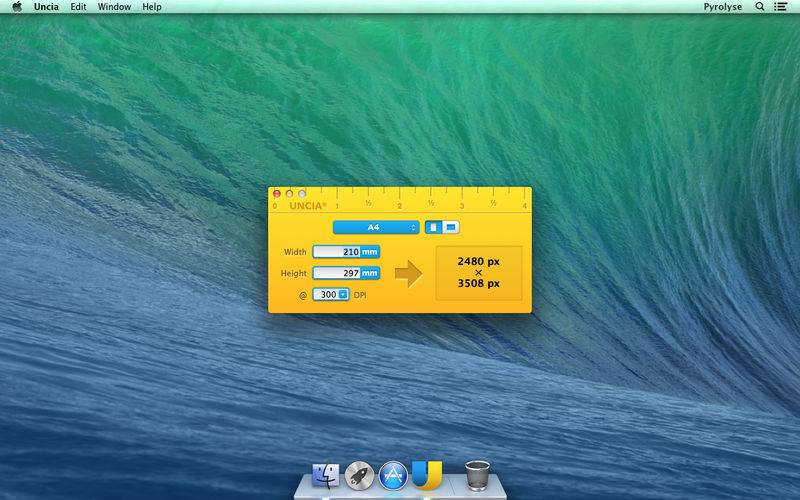This screenshot has width=800, height=500.
Task: Open App Store from the Dock
Action: tap(393, 476)
